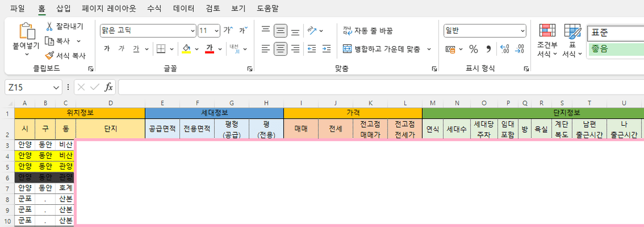Viewport: 644px width, 227px height.
Task: Decrease decimal places
Action: (x=520, y=49)
